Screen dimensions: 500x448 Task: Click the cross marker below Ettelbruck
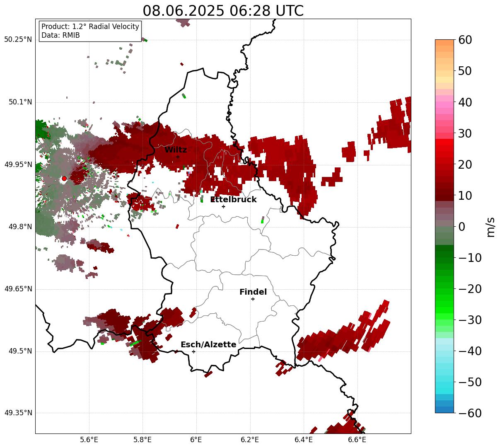pos(223,206)
